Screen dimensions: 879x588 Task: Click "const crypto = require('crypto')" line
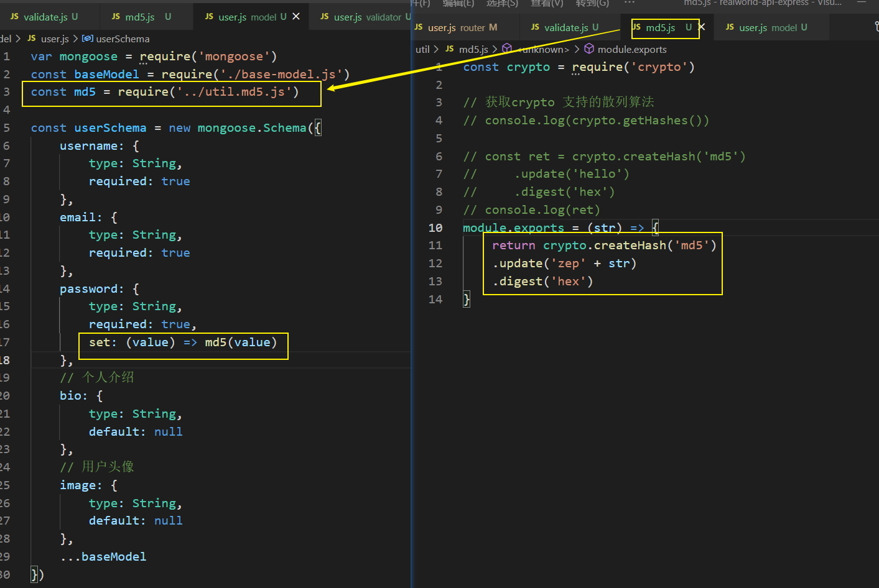click(x=579, y=67)
